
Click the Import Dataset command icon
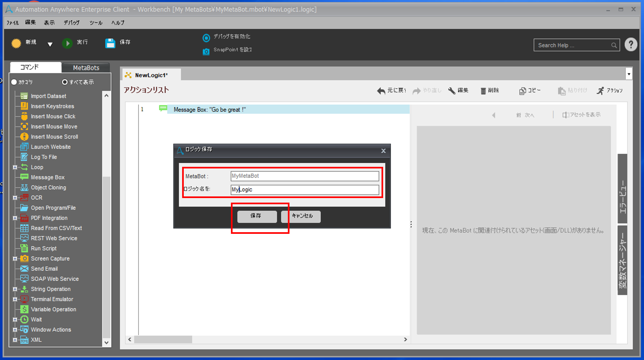[x=24, y=96]
